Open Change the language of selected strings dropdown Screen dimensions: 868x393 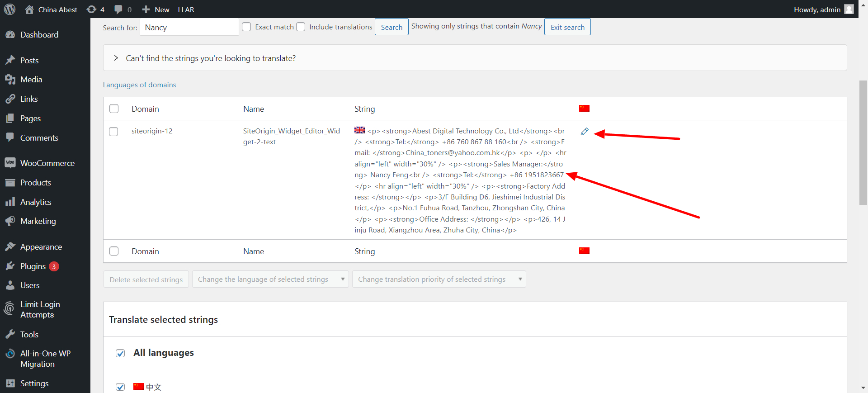pyautogui.click(x=270, y=279)
